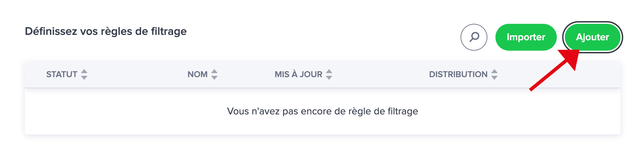Sort descending using MIS À JOUR down arrow
Viewport: 644px width, 159px height.
point(329,77)
